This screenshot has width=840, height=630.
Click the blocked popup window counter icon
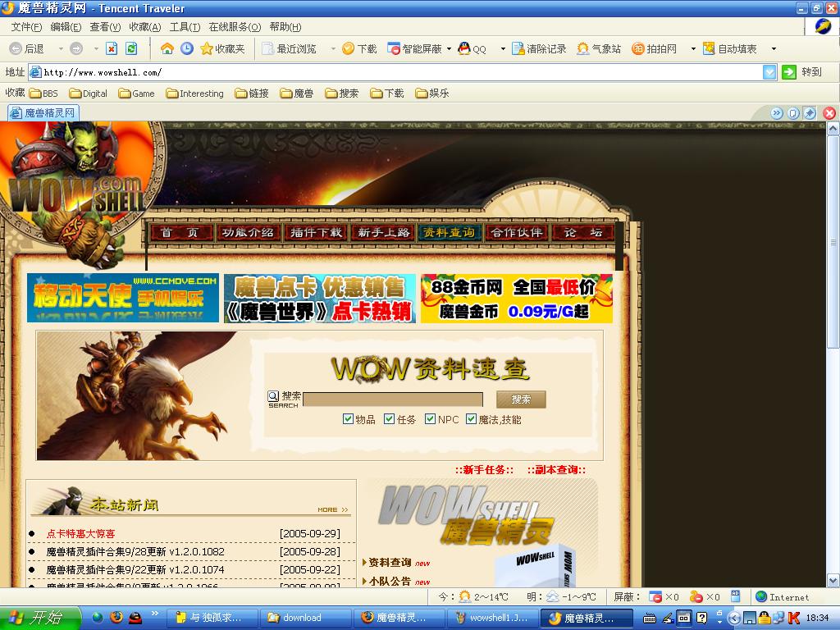655,597
